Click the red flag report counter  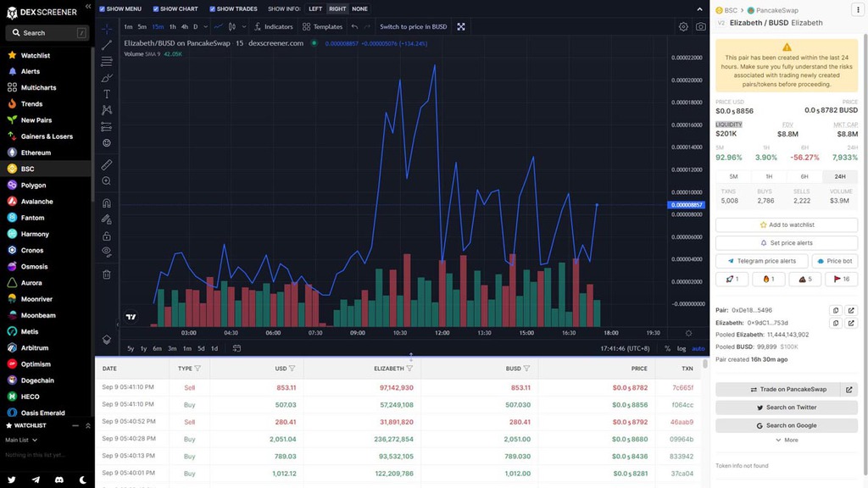842,279
